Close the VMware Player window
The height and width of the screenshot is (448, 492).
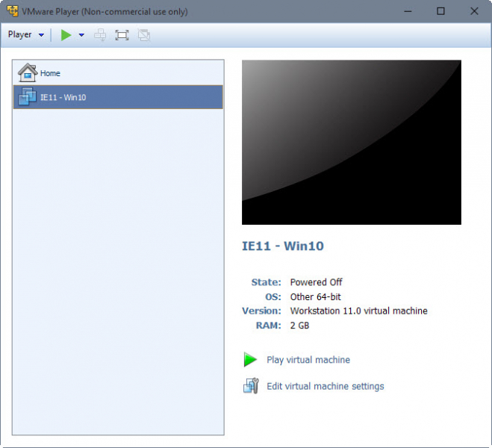click(x=474, y=11)
